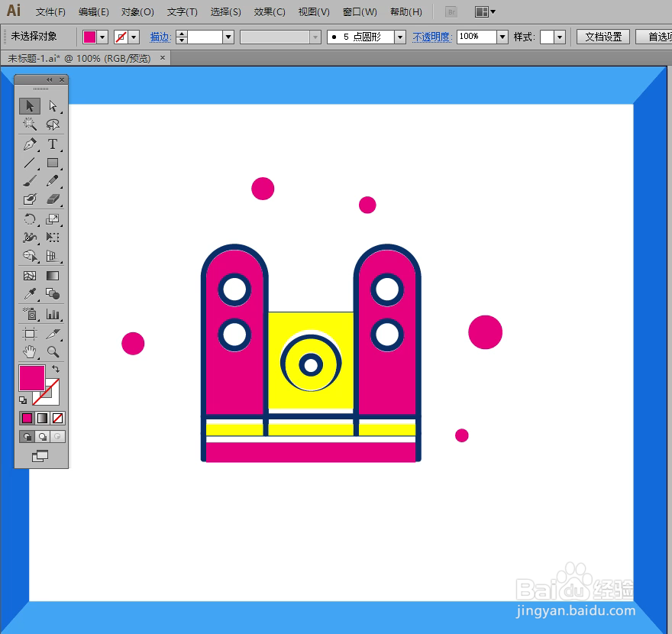
Task: Open the fill color dropdown in control bar
Action: tap(102, 37)
